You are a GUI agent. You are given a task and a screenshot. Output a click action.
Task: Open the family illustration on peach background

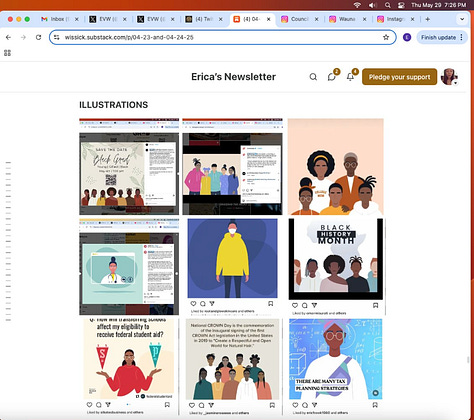pyautogui.click(x=336, y=167)
